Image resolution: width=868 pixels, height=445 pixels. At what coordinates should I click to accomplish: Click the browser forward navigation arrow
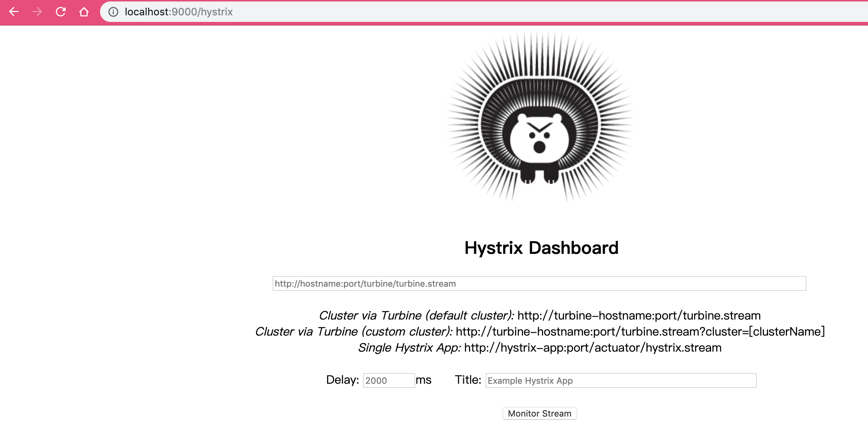coord(37,12)
